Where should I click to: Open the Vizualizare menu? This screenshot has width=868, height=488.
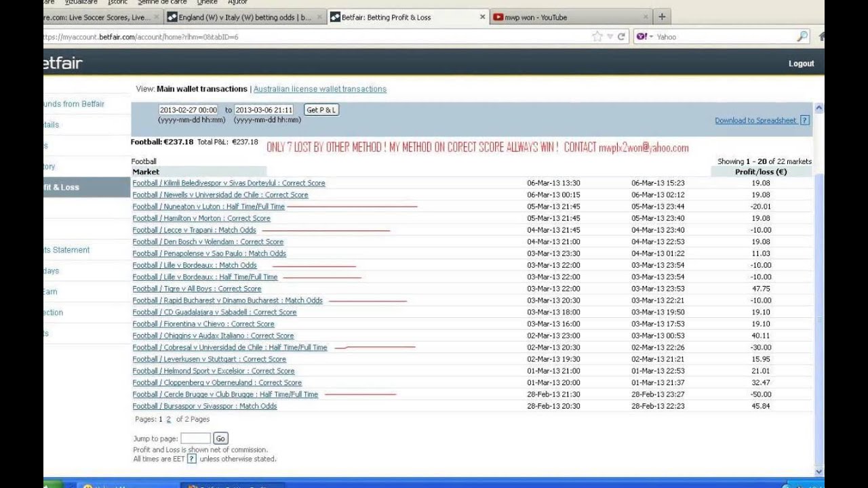[81, 2]
